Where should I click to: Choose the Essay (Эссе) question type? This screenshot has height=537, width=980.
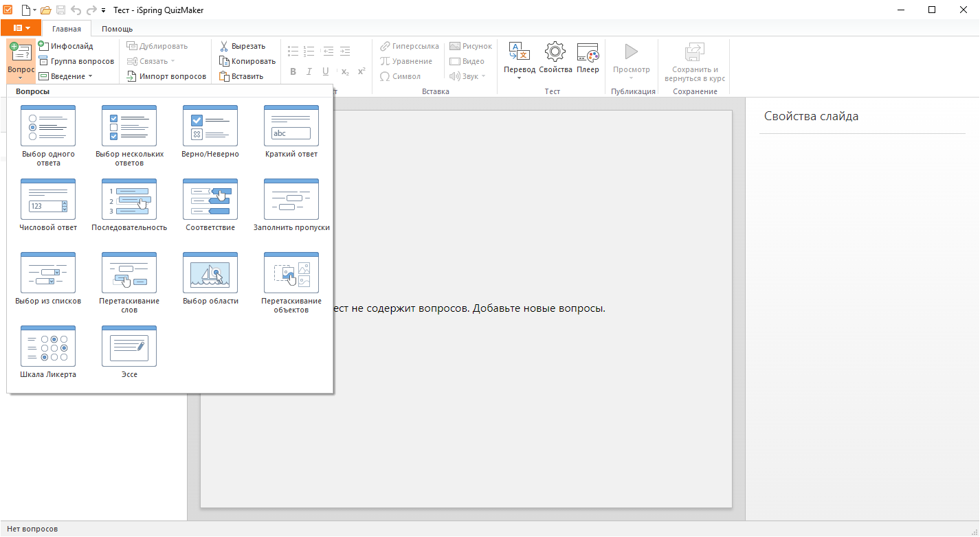[x=129, y=347]
